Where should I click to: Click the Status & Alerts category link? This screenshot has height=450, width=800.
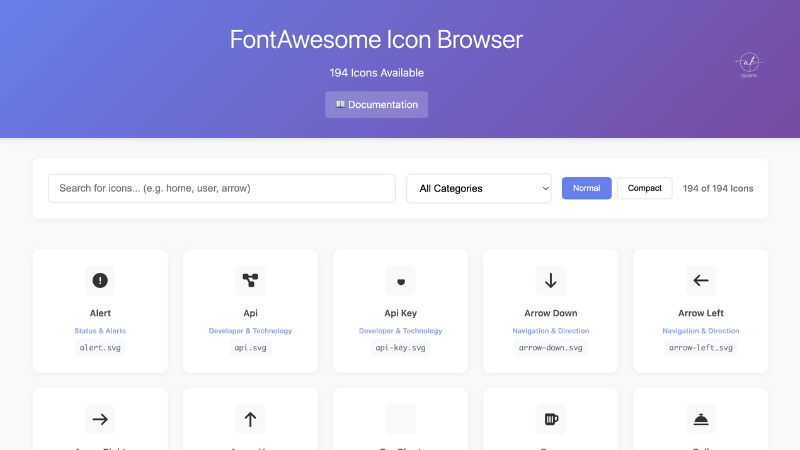click(x=100, y=331)
